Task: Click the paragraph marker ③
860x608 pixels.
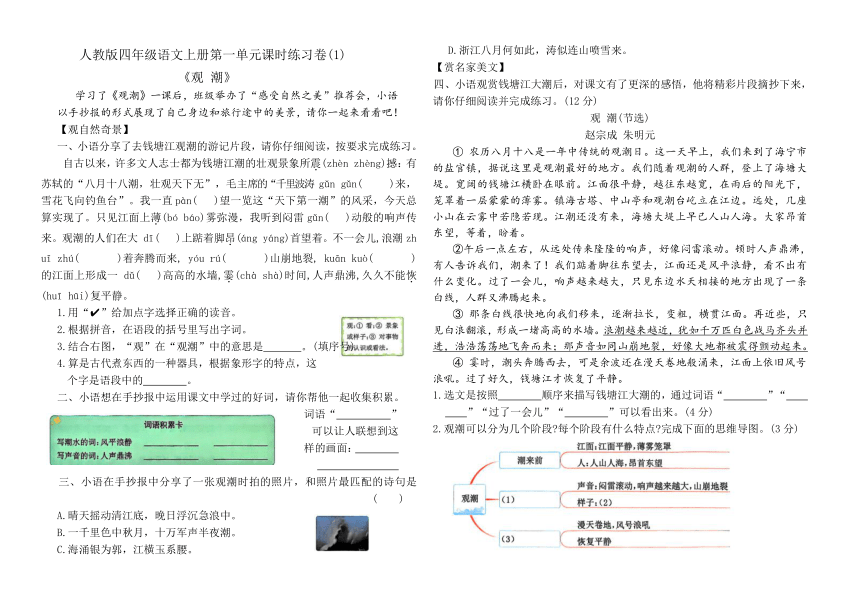Action: click(x=458, y=314)
